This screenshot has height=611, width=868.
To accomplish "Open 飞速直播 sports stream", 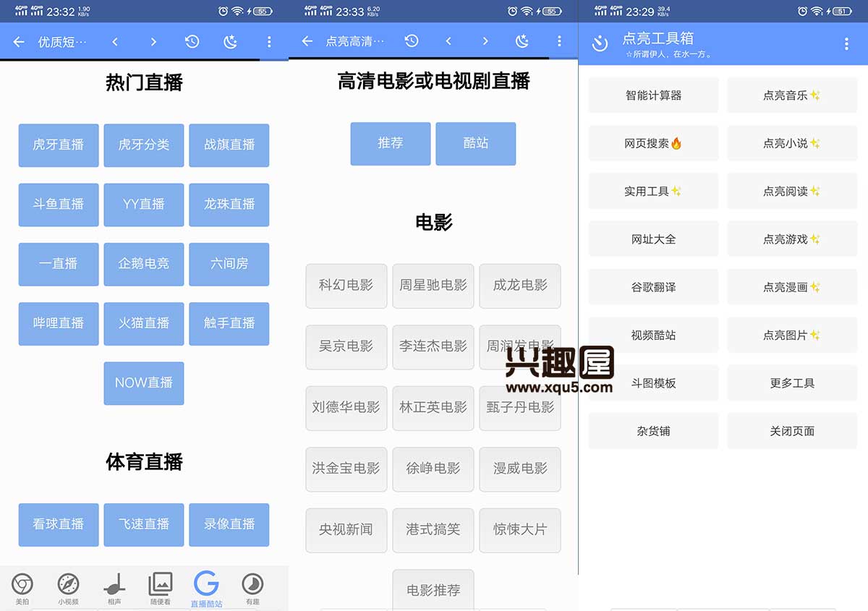I will tap(144, 524).
